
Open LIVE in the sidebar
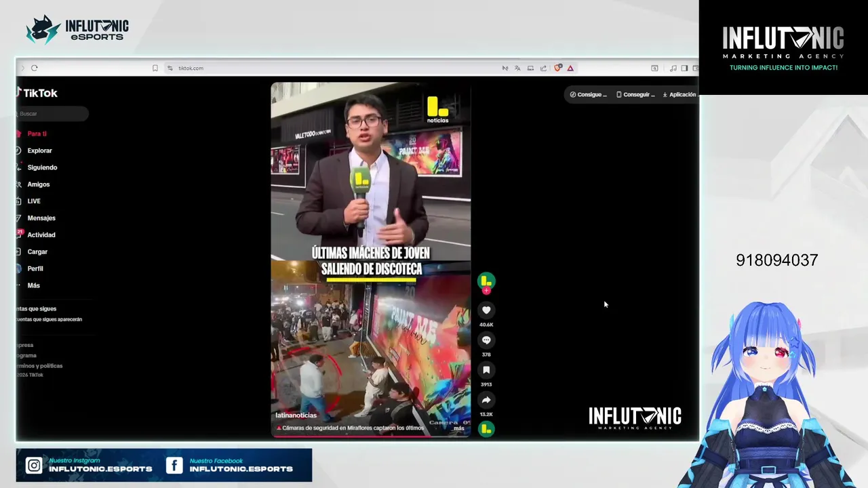(33, 201)
